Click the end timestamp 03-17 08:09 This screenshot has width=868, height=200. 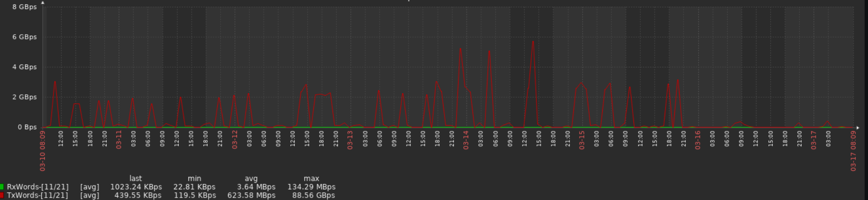point(853,150)
